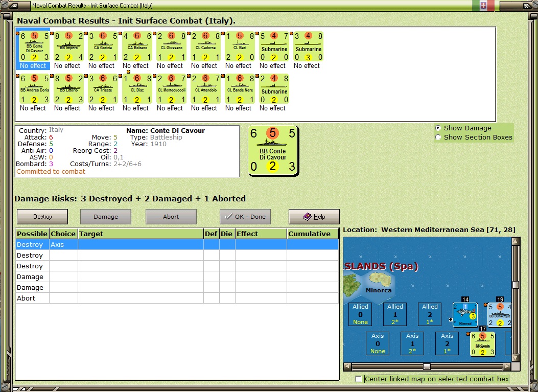This screenshot has height=392, width=538.
Task: Click the No effect label under CL Diaz
Action: pyautogui.click(x=135, y=108)
